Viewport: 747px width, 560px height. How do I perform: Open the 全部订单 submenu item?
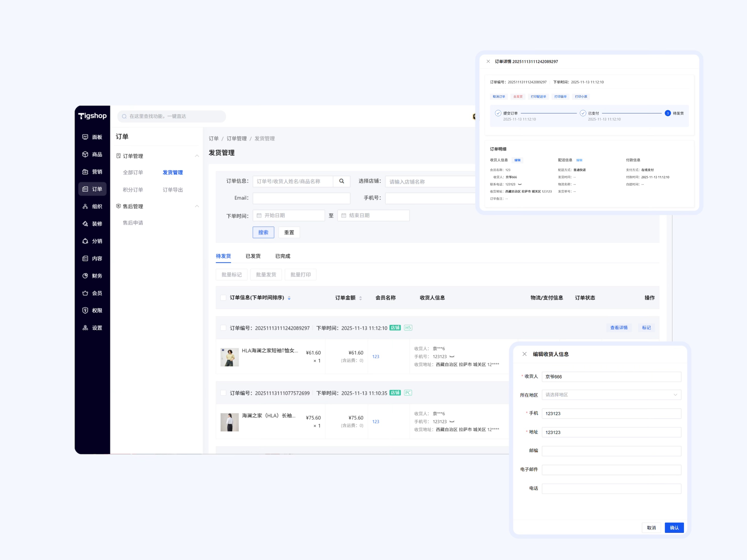click(133, 172)
